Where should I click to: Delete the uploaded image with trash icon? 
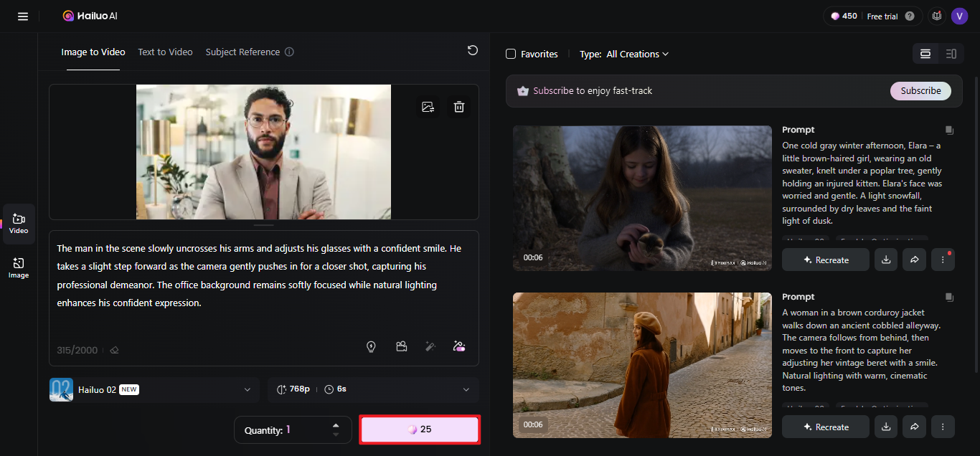[x=459, y=107]
